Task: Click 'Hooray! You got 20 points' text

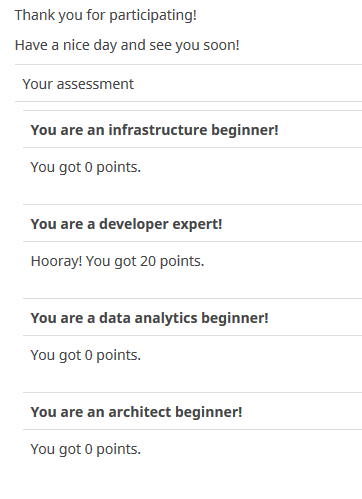Action: click(x=117, y=261)
